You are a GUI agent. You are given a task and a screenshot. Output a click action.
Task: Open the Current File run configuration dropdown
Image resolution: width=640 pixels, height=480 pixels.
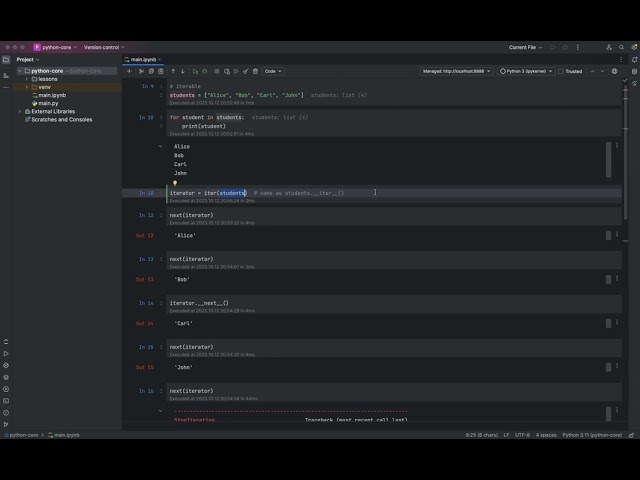click(525, 47)
